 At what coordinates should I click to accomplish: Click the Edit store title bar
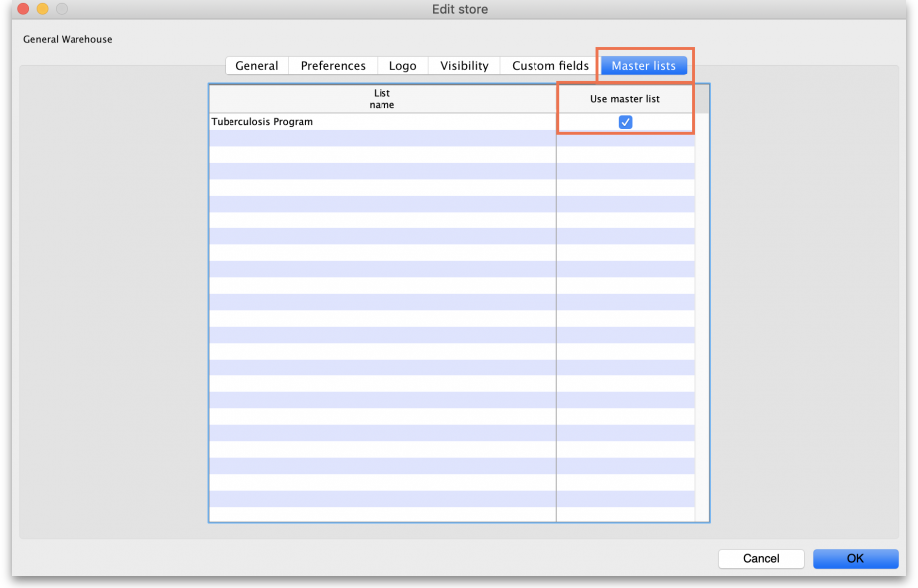(459, 9)
